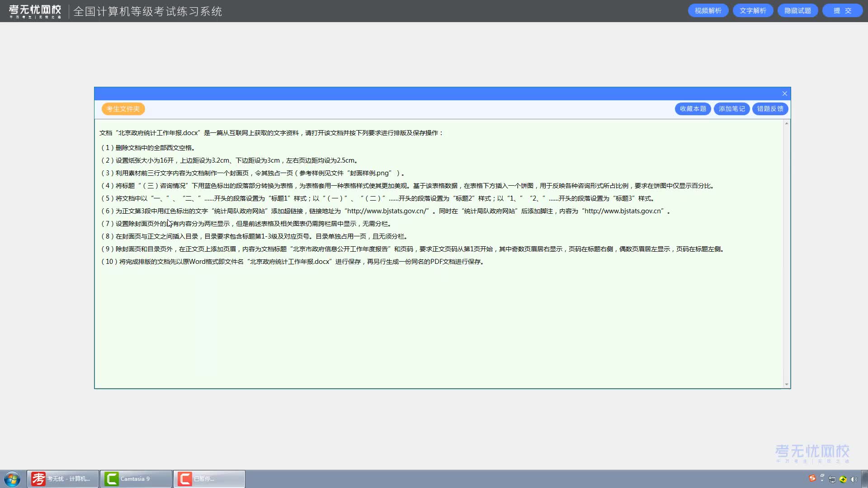
Task: Open the 考生文件夹 examinee folder
Action: tap(123, 109)
